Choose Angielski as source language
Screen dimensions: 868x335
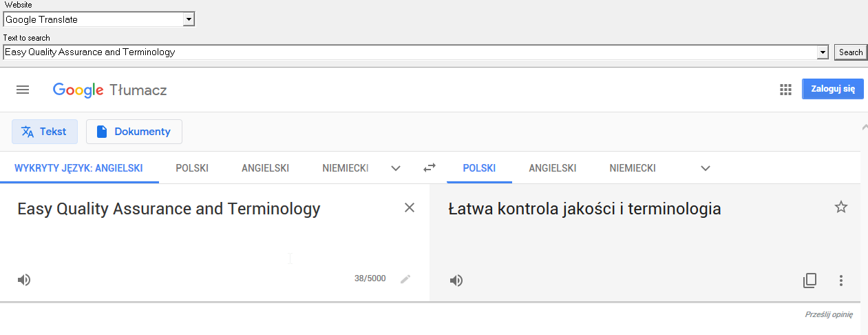coord(265,168)
